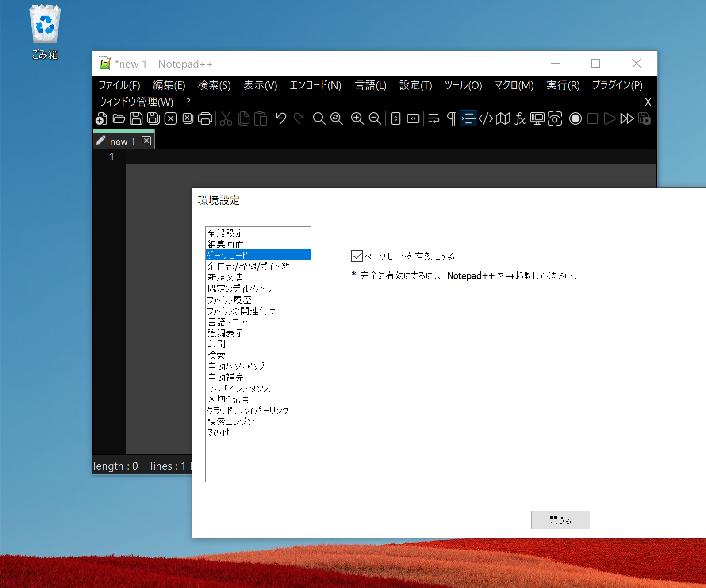Click the Open file folder icon
Screen dimensions: 706x588
119,118
